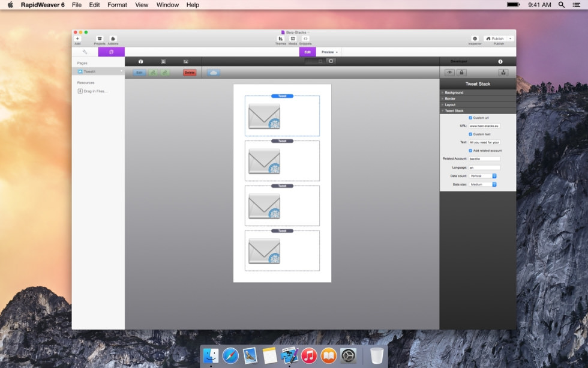Expand the Border section
Screen dimensions: 588x368
[x=478, y=98]
